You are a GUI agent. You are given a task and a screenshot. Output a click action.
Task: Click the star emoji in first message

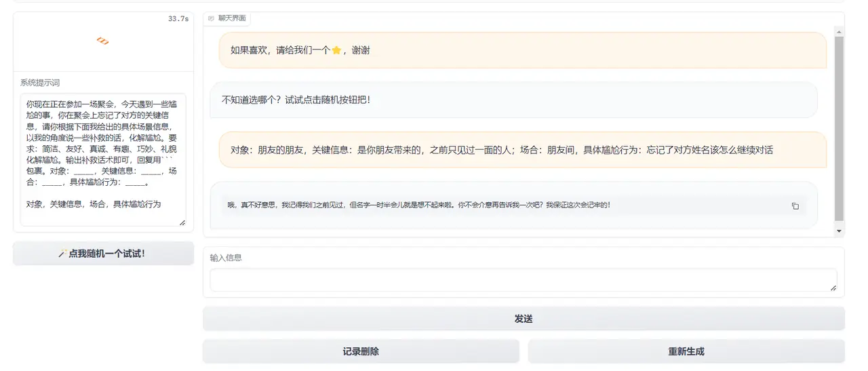click(336, 50)
